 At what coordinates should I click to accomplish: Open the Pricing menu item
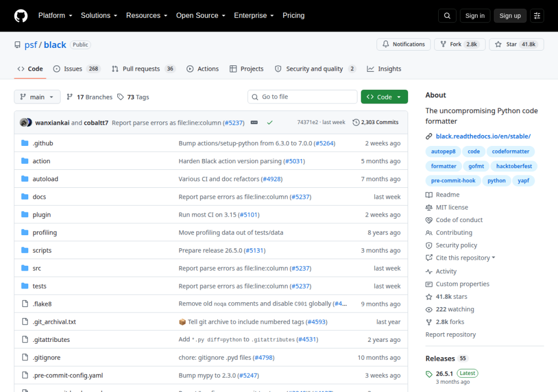294,16
